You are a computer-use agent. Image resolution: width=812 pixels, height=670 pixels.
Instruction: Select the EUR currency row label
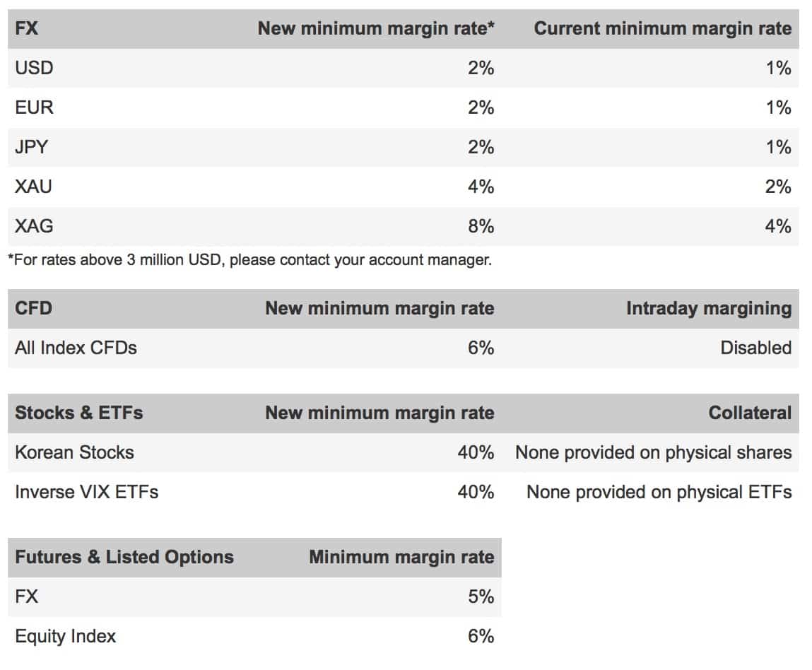click(x=34, y=108)
